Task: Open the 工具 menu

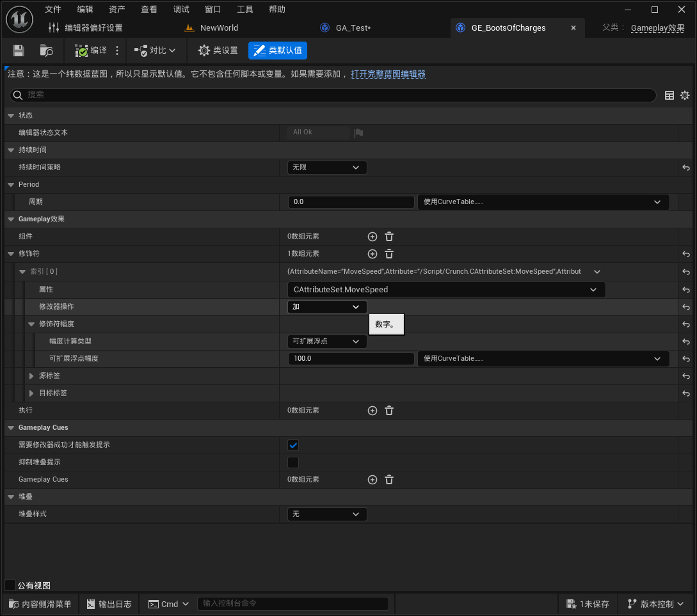Action: click(245, 10)
